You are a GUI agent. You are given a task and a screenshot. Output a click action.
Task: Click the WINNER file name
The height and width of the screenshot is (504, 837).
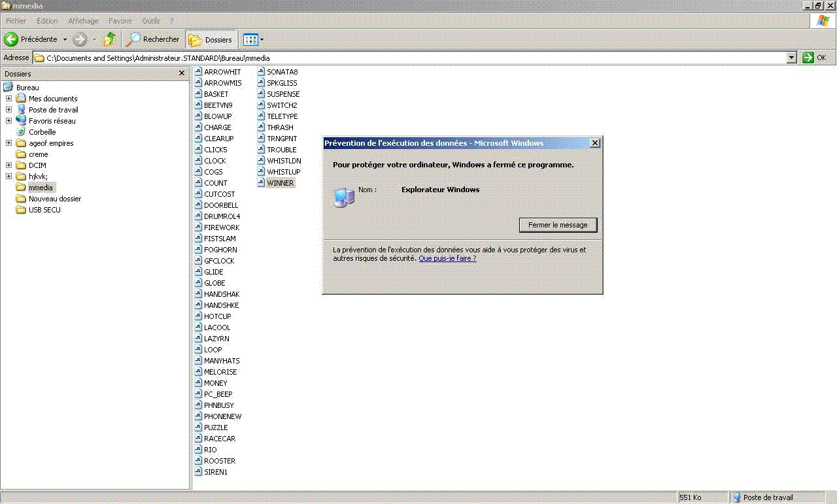(281, 183)
